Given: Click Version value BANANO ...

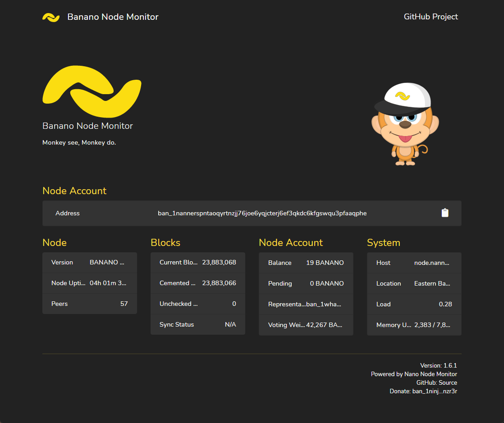Looking at the screenshot, I should (107, 263).
